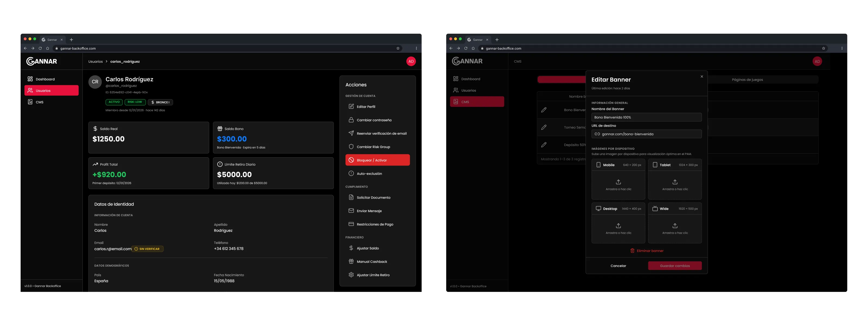Click the CR user avatar
This screenshot has width=868, height=326.
[x=95, y=82]
